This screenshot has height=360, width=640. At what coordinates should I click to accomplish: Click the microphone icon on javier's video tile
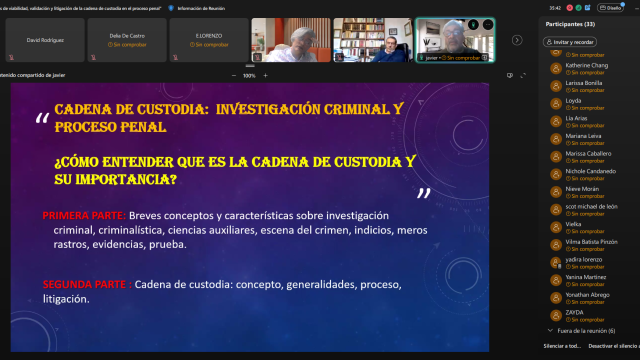point(473,24)
